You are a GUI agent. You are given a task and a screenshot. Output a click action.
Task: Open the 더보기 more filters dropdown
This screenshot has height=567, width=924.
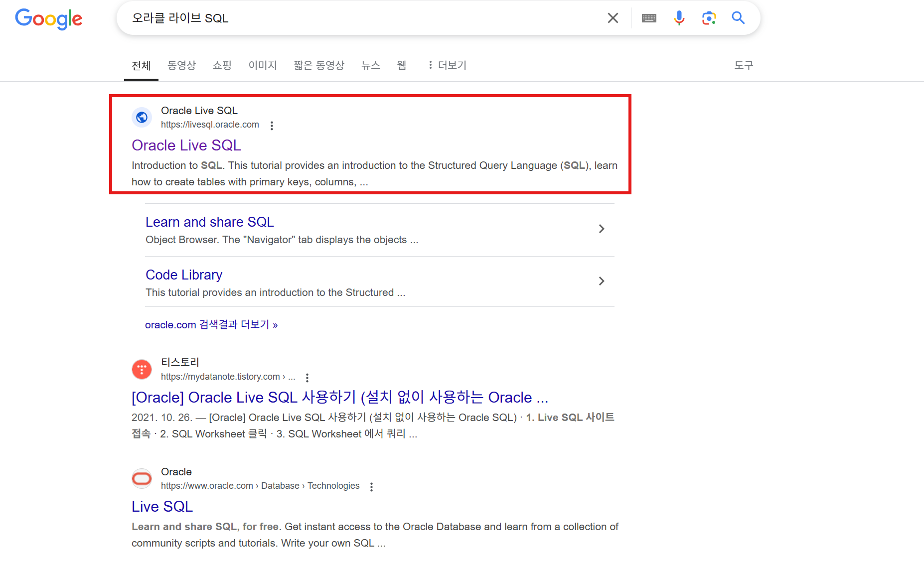[447, 65]
